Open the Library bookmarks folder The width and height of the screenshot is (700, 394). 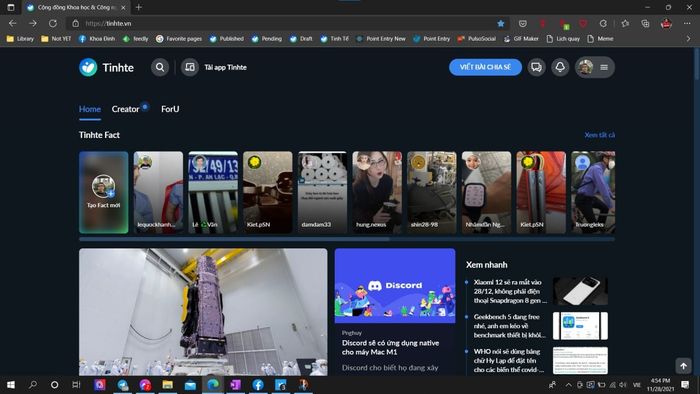click(x=20, y=39)
